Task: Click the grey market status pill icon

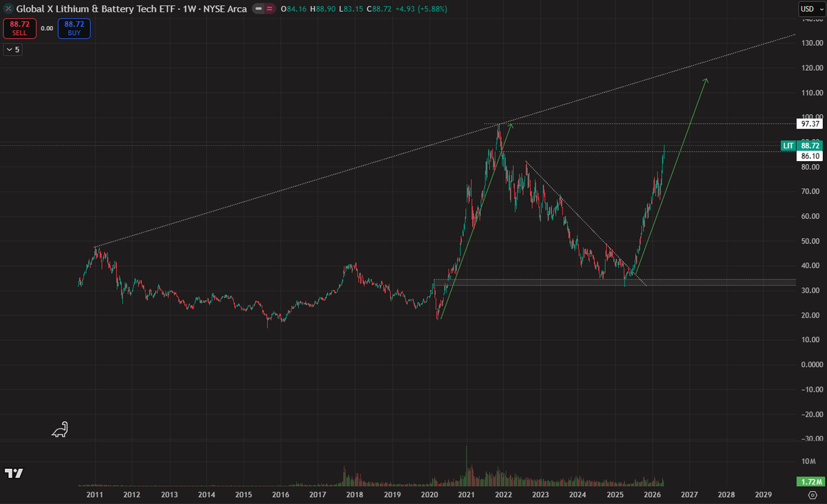Action: [x=257, y=9]
